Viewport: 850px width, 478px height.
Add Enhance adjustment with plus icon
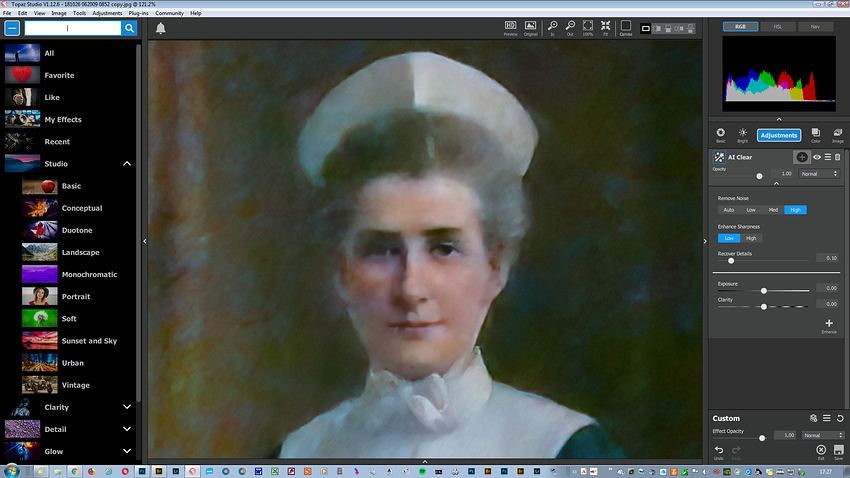(x=829, y=325)
